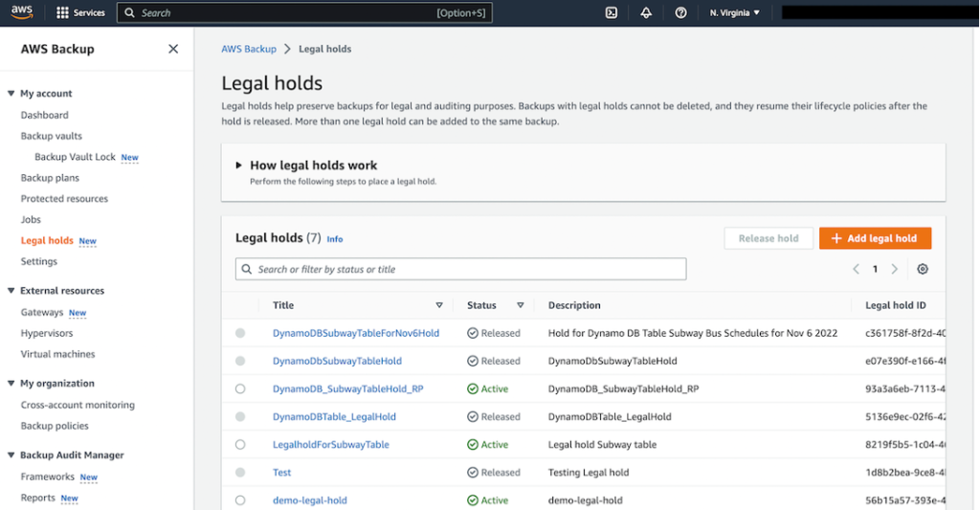Viewport: 980px width, 510px height.
Task: Open Virtual machines in the sidebar
Action: pos(58,354)
